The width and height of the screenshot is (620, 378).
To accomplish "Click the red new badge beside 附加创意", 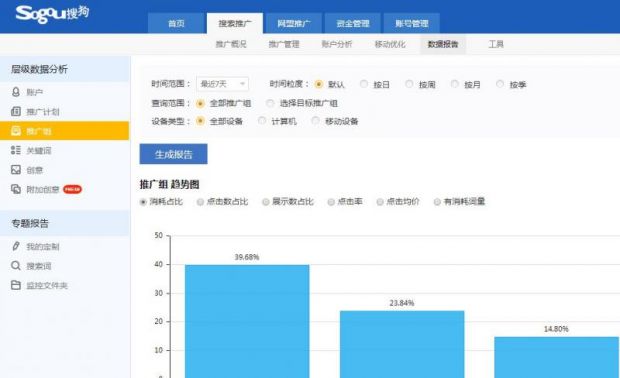I will (x=72, y=189).
